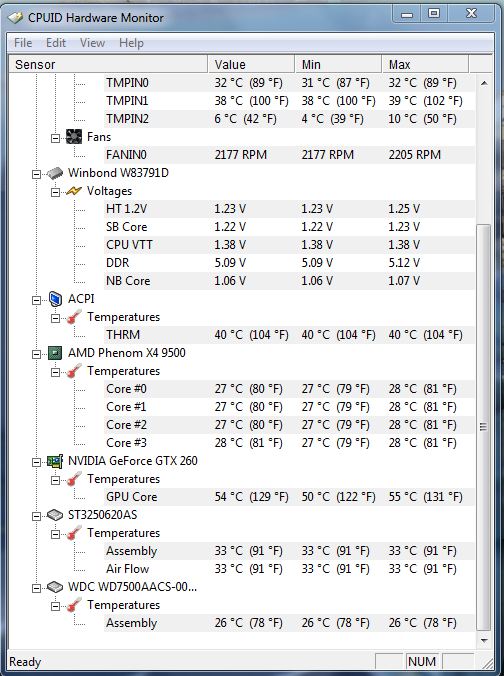Image resolution: width=504 pixels, height=676 pixels.
Task: Click the NVIDIA GeForce GTX 260 card icon
Action: click(55, 461)
